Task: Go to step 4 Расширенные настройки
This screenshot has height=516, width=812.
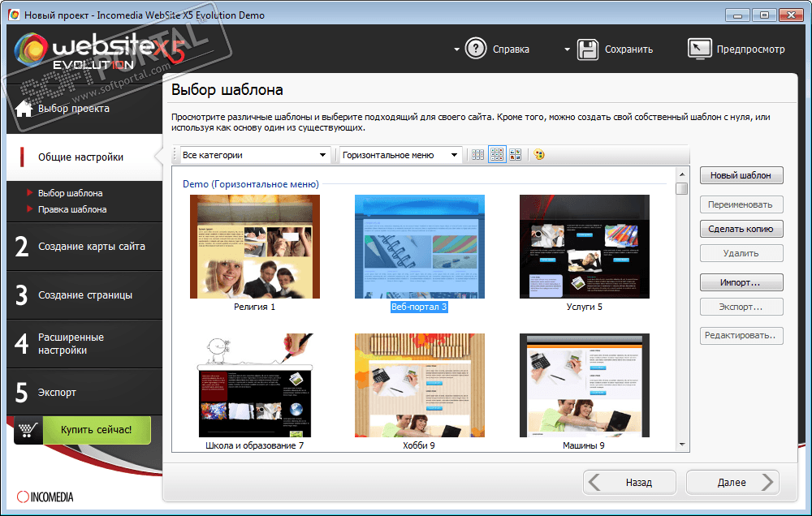Action: (84, 344)
